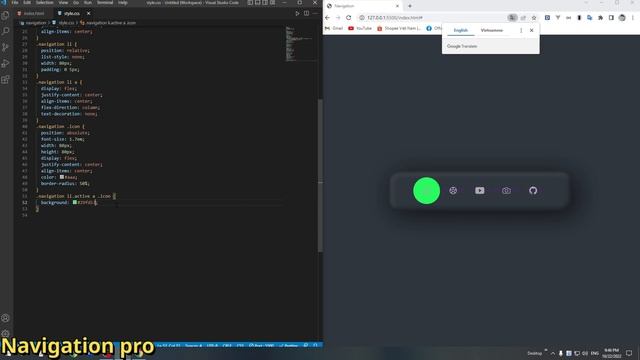Click Go Live Port status bar item
The height and width of the screenshot is (360, 640).
click(x=262, y=346)
